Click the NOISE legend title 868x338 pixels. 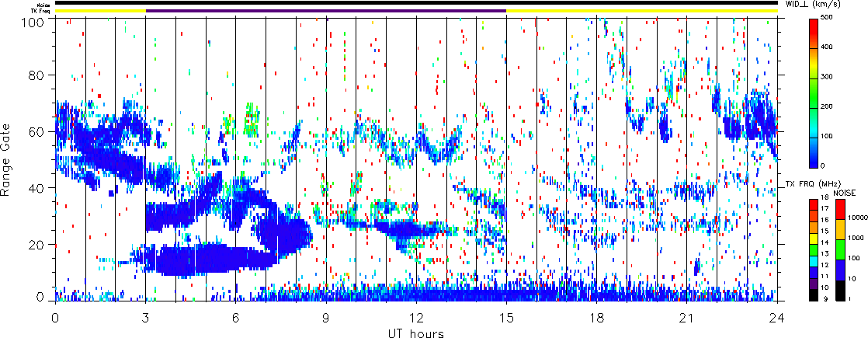coord(845,192)
